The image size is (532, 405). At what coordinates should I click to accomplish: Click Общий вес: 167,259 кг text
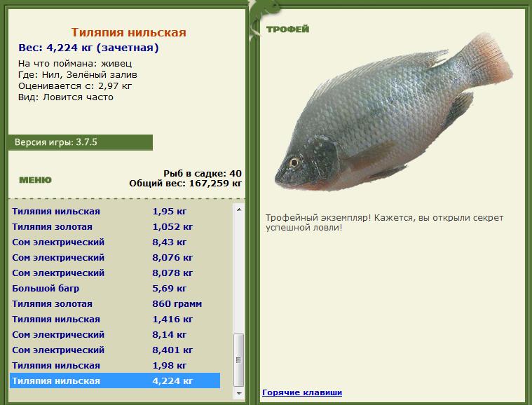pos(185,184)
